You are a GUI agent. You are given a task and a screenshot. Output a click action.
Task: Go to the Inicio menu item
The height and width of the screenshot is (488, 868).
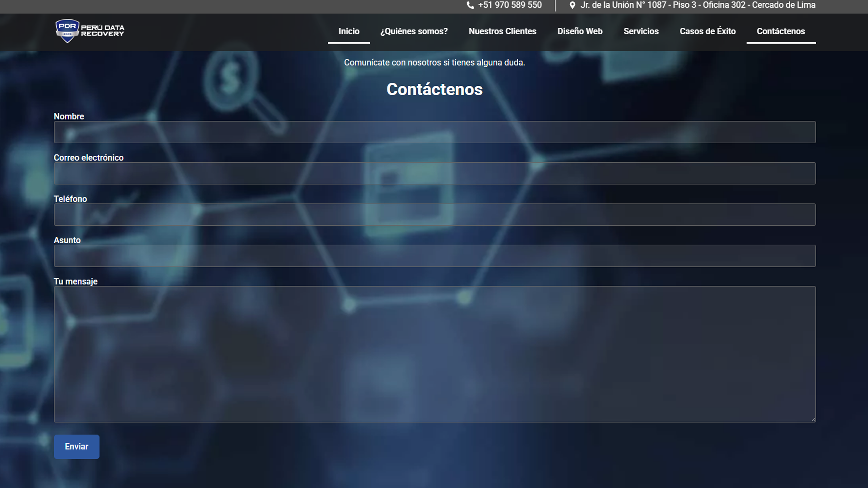pos(349,31)
